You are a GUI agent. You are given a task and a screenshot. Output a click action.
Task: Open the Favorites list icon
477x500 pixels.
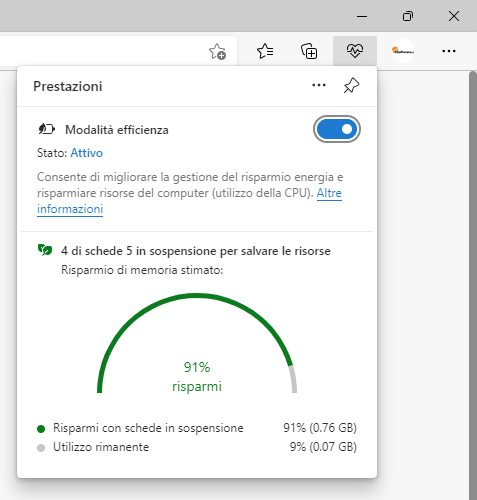pos(265,51)
